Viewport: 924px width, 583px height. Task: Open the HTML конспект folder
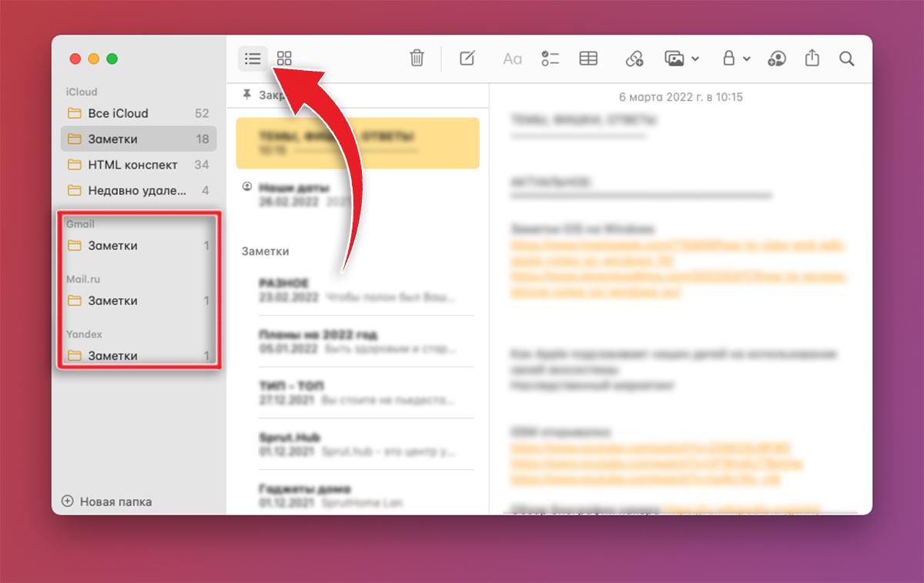coord(139,165)
